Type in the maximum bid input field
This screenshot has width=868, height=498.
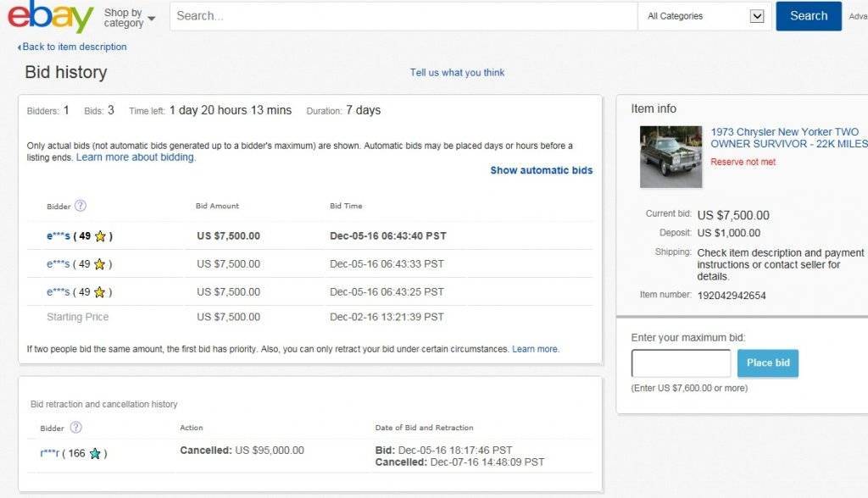pos(681,363)
